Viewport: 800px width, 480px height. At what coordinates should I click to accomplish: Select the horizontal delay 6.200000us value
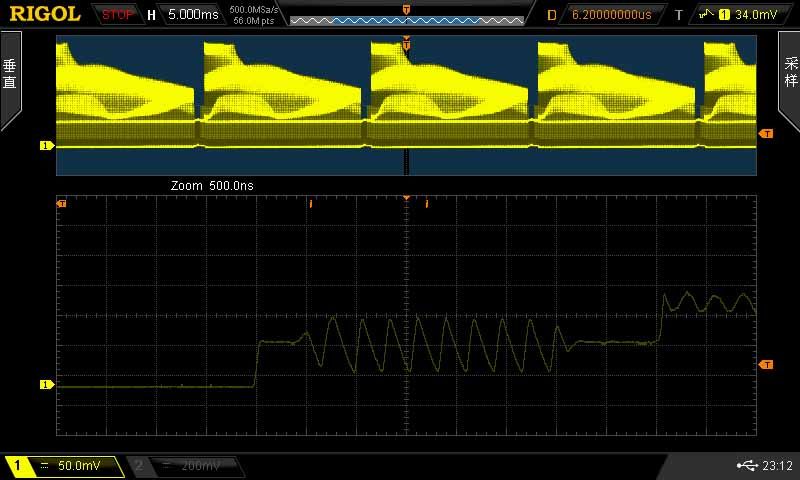[610, 15]
